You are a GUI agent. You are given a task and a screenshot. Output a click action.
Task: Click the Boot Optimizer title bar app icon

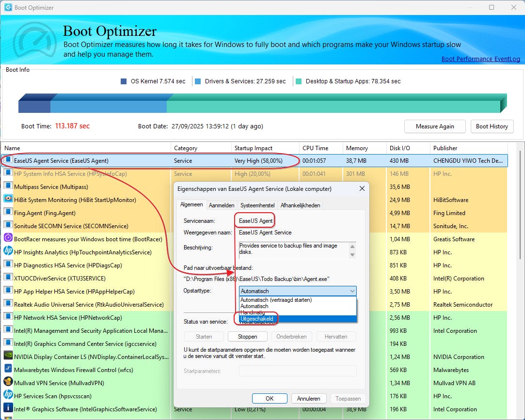8,7
